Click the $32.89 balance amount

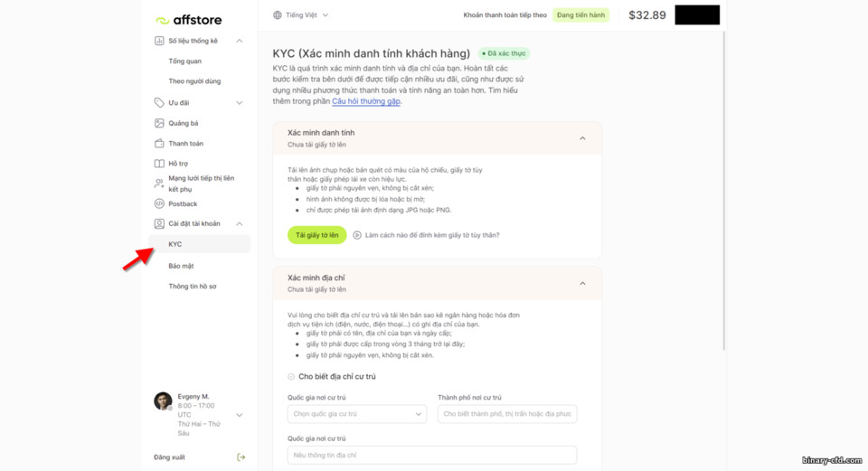[647, 15]
